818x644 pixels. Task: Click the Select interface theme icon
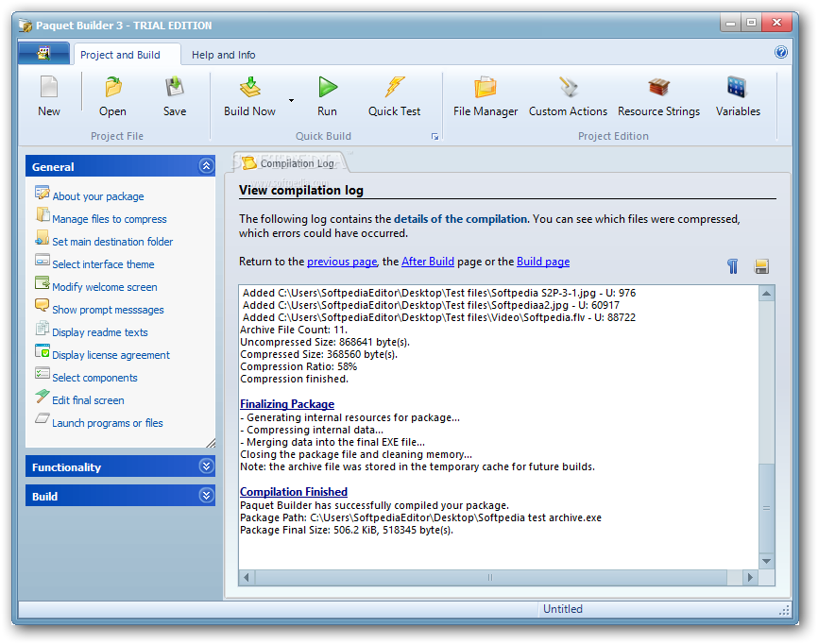43,261
